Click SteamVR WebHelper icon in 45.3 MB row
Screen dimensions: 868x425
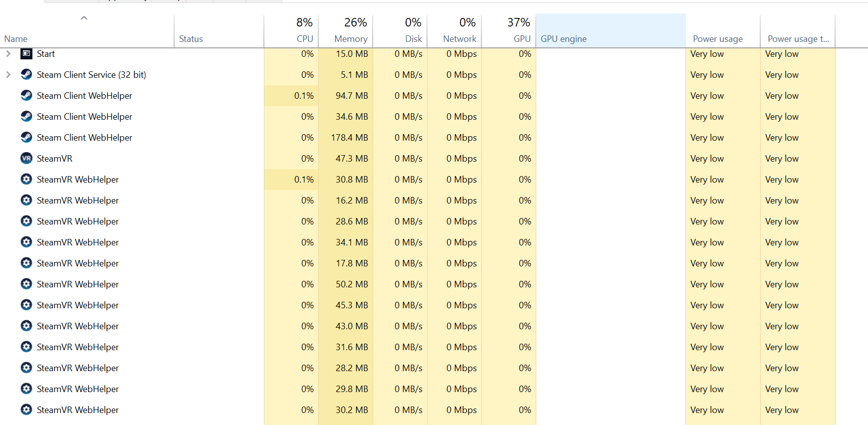[x=26, y=305]
